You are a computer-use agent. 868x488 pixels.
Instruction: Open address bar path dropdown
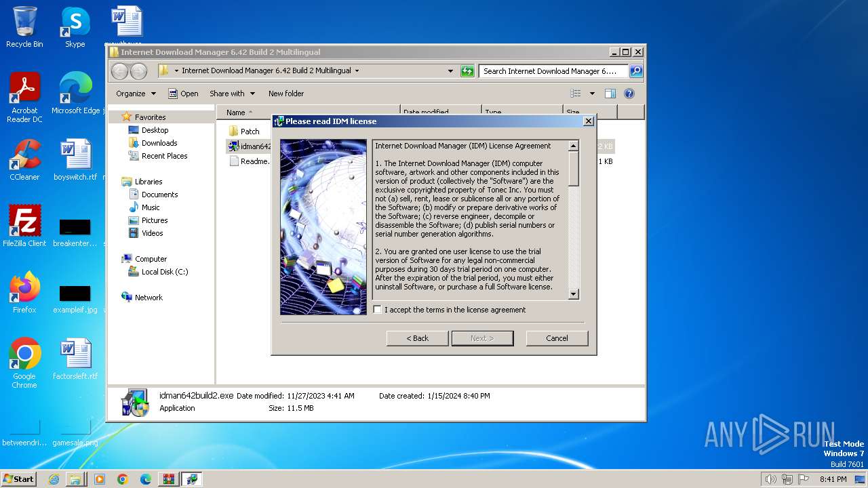coord(450,71)
